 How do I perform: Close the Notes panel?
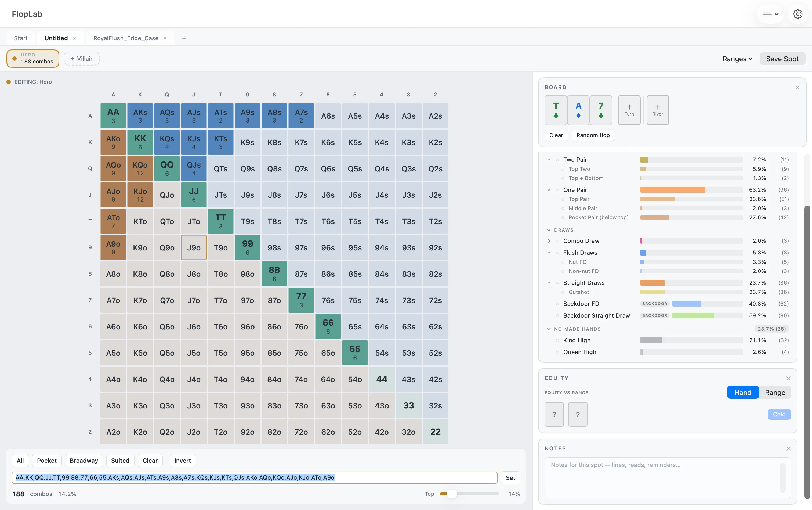pos(788,449)
